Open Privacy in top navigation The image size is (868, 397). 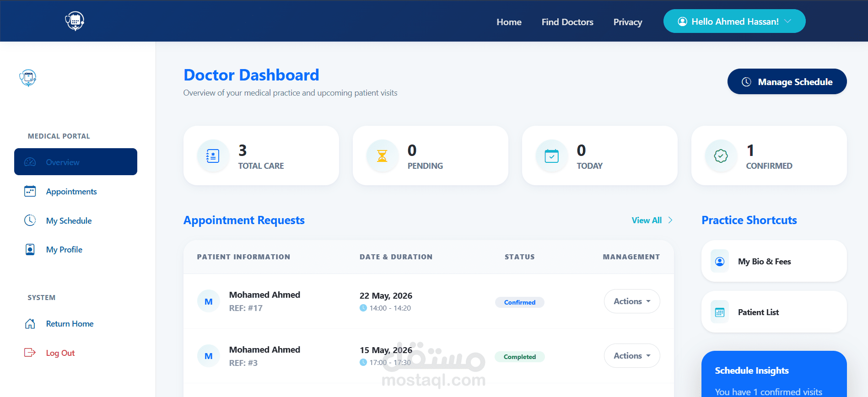(x=628, y=22)
